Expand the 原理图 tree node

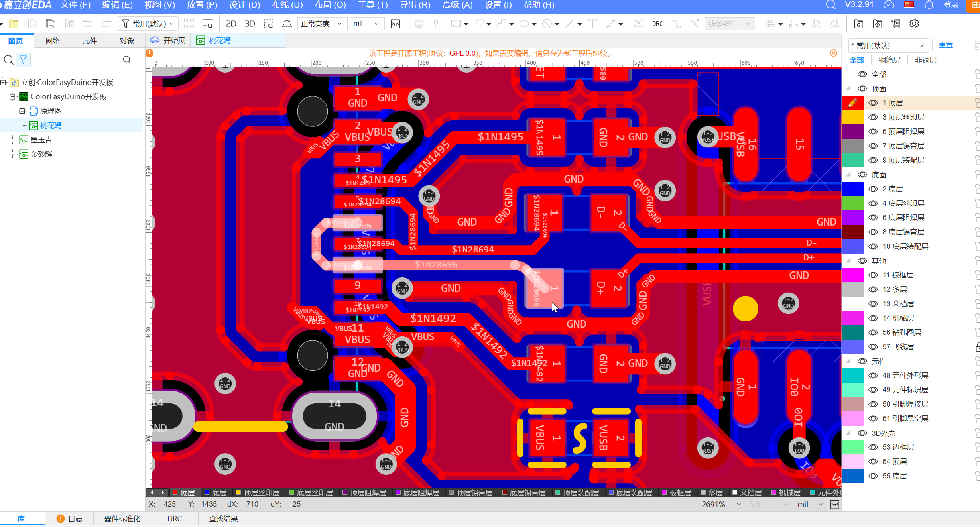[22, 111]
